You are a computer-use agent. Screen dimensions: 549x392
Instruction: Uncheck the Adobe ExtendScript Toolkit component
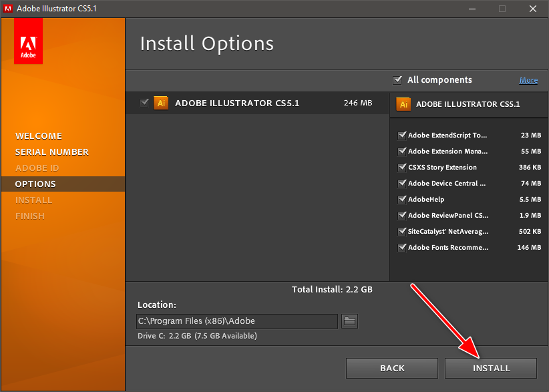coord(402,135)
